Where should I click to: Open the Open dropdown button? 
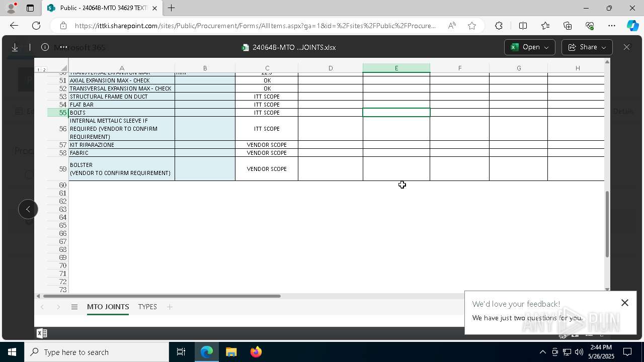pos(530,47)
